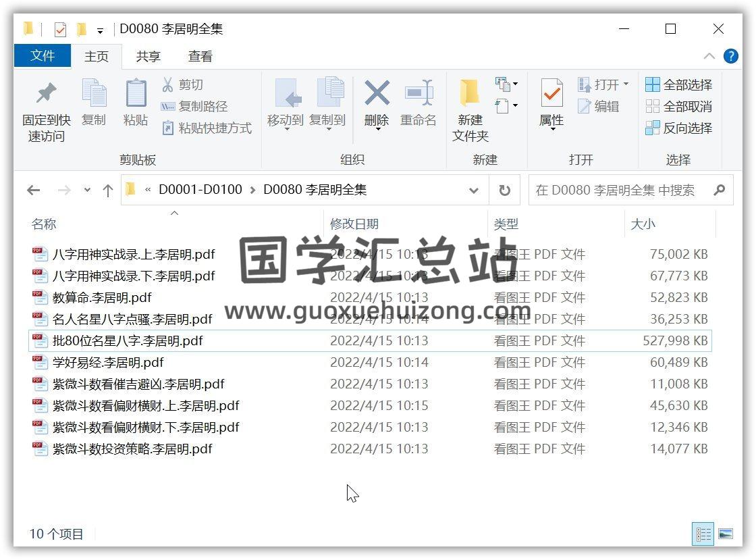The image size is (756, 560).
Task: Expand the Open (打开) dropdown arrow
Action: [x=626, y=84]
